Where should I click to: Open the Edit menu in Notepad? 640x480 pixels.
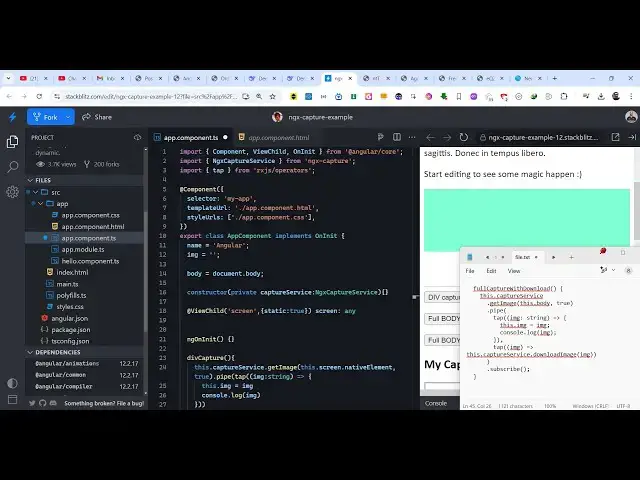[491, 271]
